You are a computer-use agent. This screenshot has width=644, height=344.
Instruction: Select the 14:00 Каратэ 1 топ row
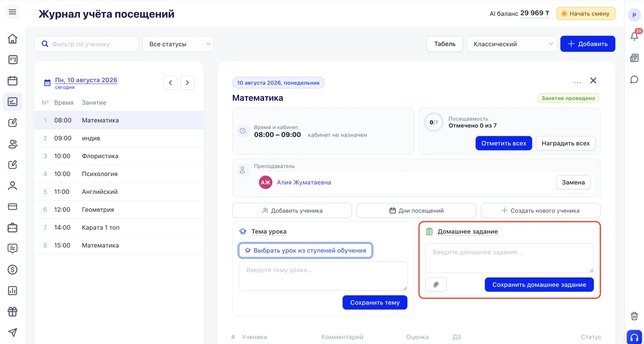[x=119, y=227]
